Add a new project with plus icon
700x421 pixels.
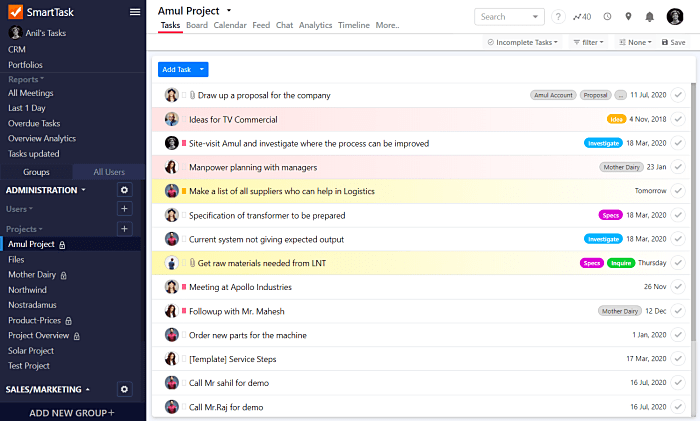pos(125,229)
